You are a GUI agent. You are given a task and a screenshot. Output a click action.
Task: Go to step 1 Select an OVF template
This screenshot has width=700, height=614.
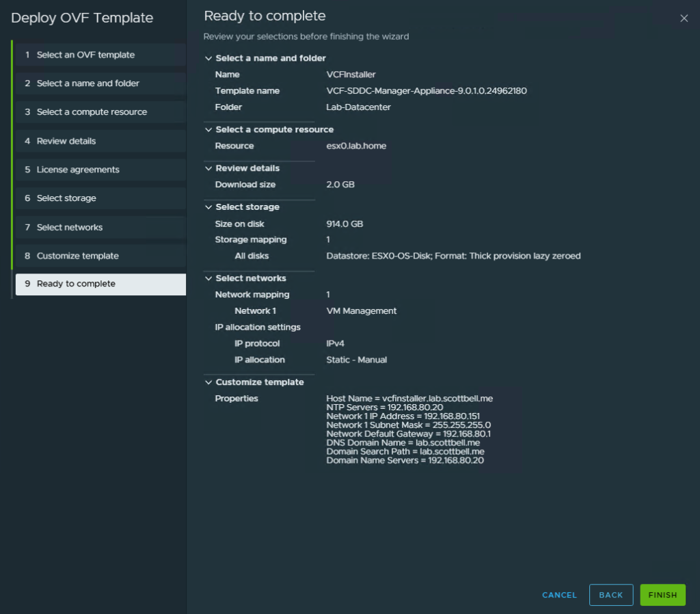pyautogui.click(x=85, y=55)
